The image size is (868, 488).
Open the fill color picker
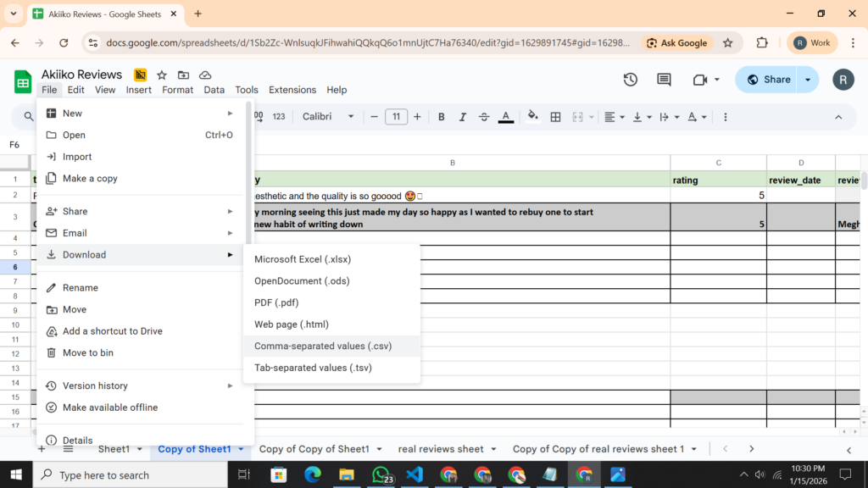[532, 117]
